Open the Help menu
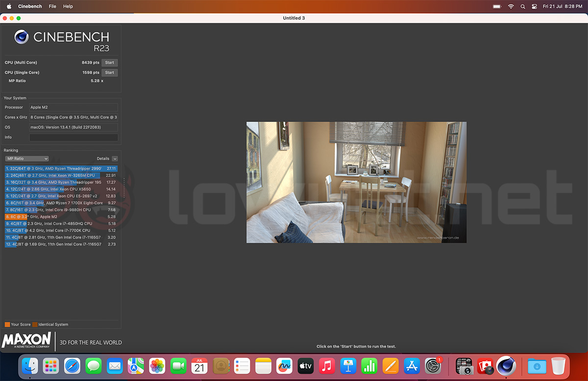 (68, 6)
